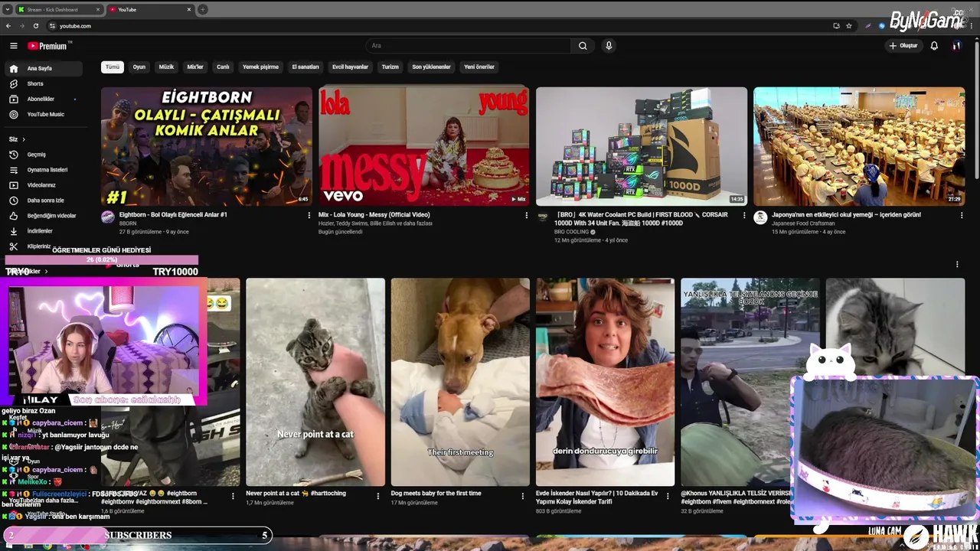Screen dimensions: 980x551
Task: Select the Yeni öneriler filter chip
Action: [479, 67]
